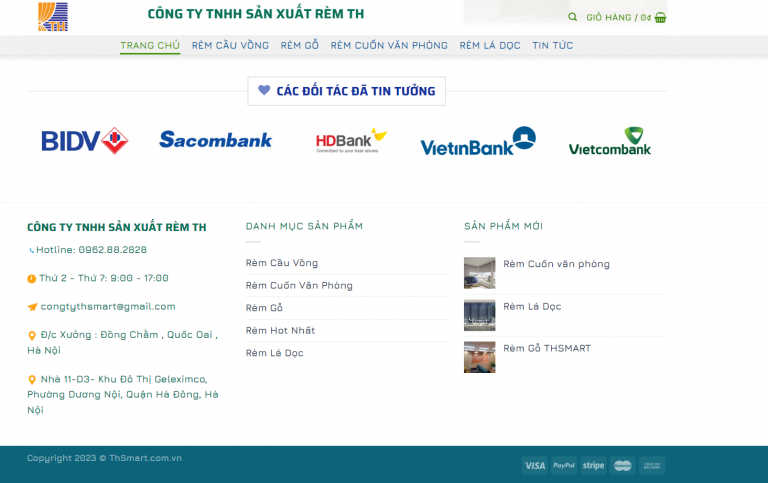Open Rèm Gỗ THSMART product link

coord(547,348)
